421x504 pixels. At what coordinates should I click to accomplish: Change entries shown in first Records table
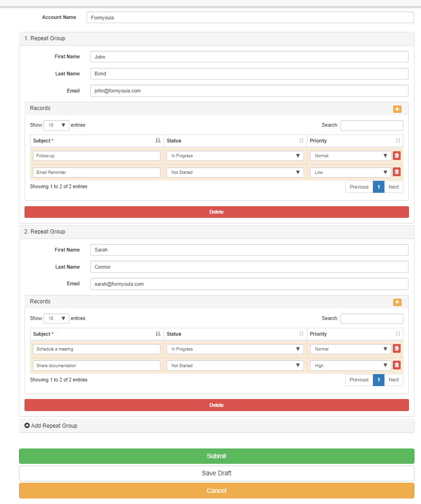56,125
